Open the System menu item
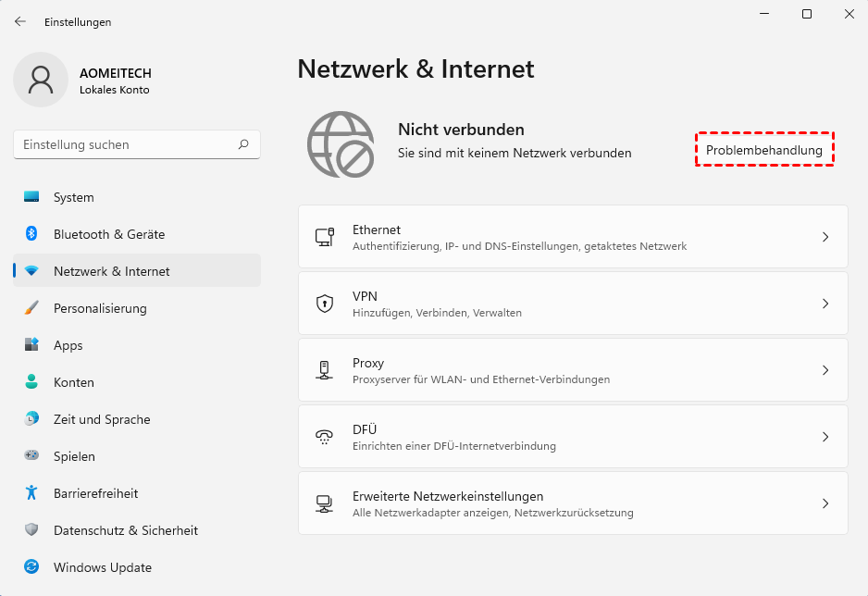This screenshot has height=596, width=868. 74,197
